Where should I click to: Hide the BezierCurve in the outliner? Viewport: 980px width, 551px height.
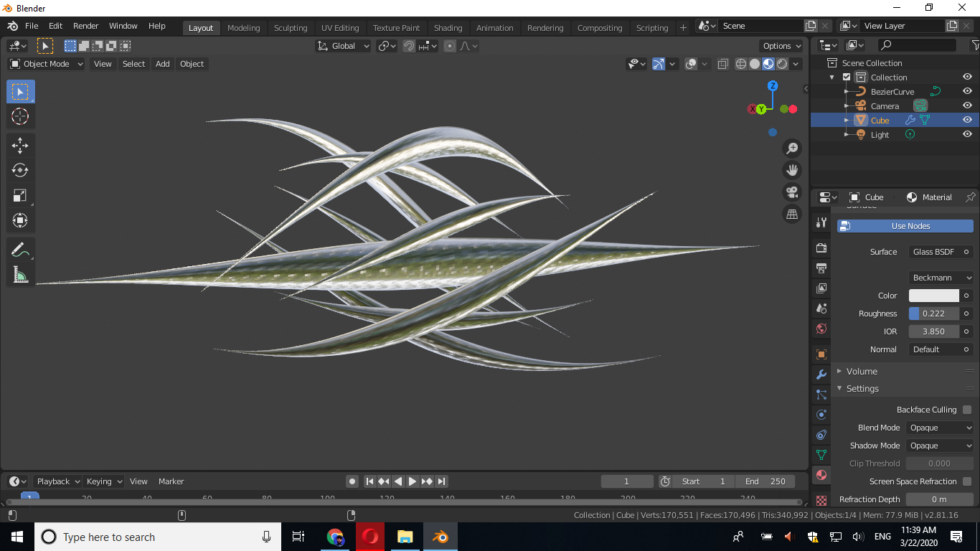968,91
